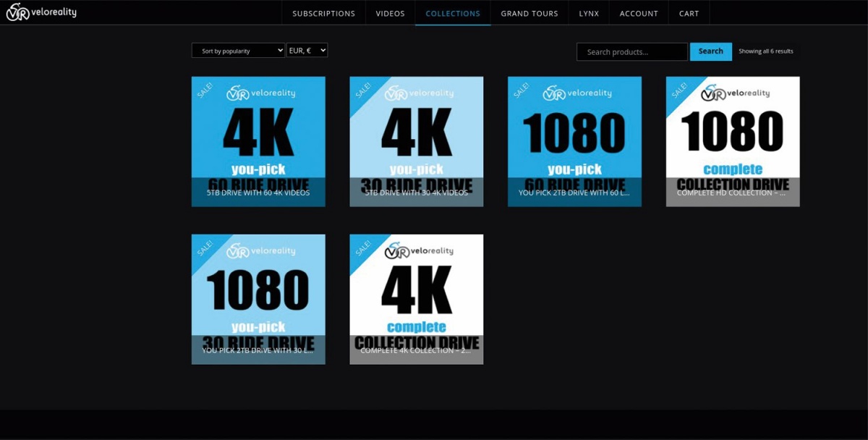Click the 'Showing all 6 results' text
The width and height of the screenshot is (868, 440).
(x=766, y=51)
